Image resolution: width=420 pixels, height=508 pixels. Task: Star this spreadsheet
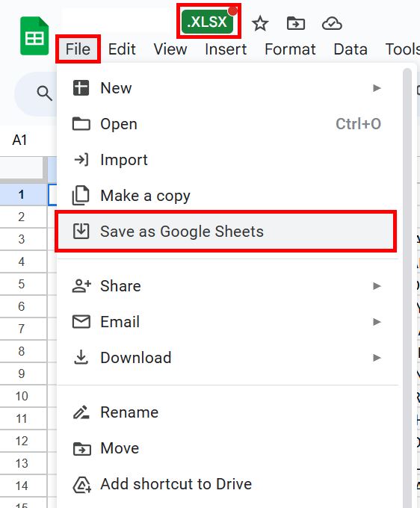[x=260, y=24]
